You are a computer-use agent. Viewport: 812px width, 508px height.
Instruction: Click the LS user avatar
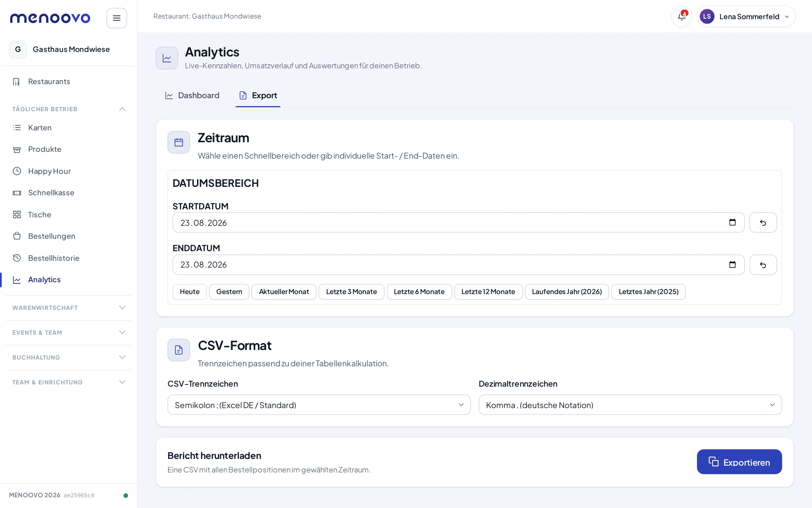tap(707, 16)
